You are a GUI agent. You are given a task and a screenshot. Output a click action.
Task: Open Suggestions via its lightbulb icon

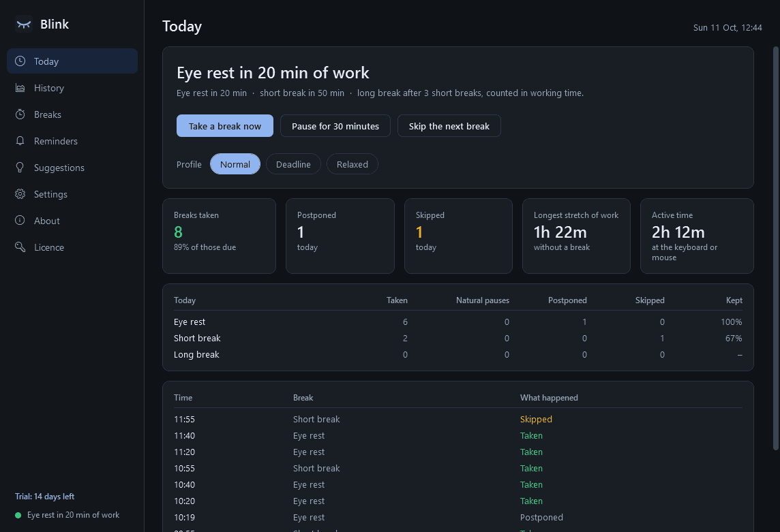(20, 168)
